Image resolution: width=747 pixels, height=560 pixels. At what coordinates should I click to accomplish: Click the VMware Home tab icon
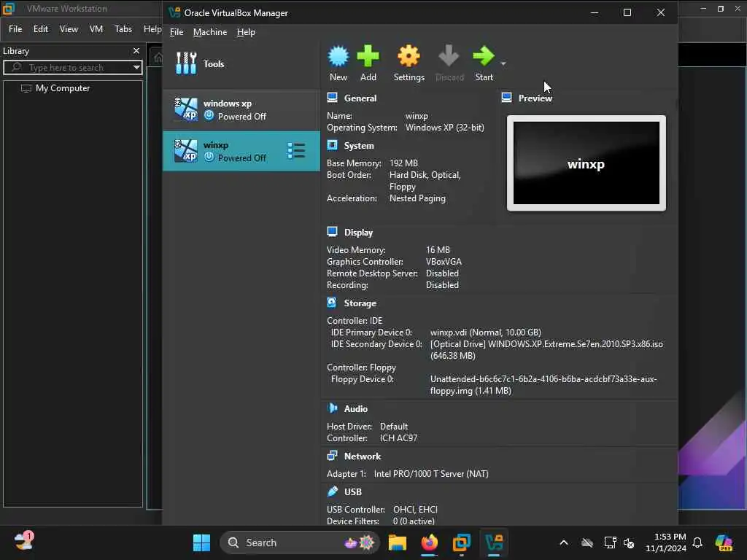click(x=158, y=58)
